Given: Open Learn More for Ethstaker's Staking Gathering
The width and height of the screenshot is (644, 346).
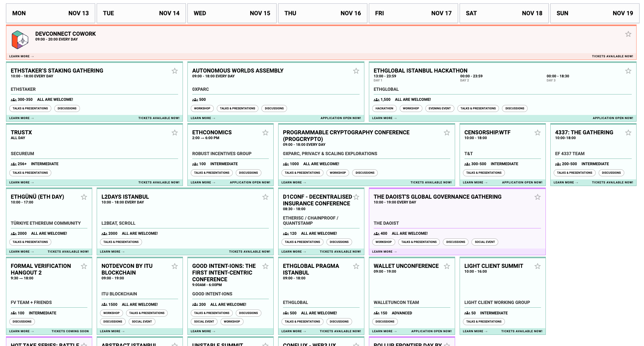Looking at the screenshot, I should click(22, 118).
